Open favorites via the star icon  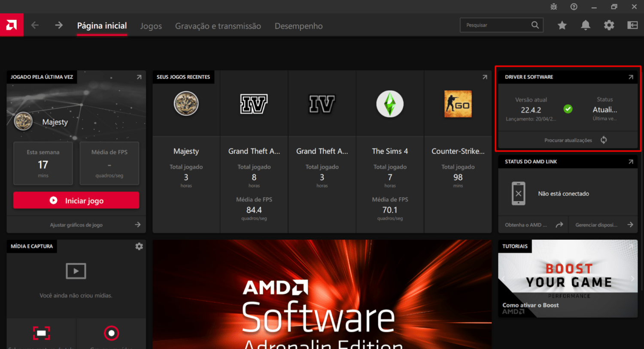pyautogui.click(x=562, y=25)
